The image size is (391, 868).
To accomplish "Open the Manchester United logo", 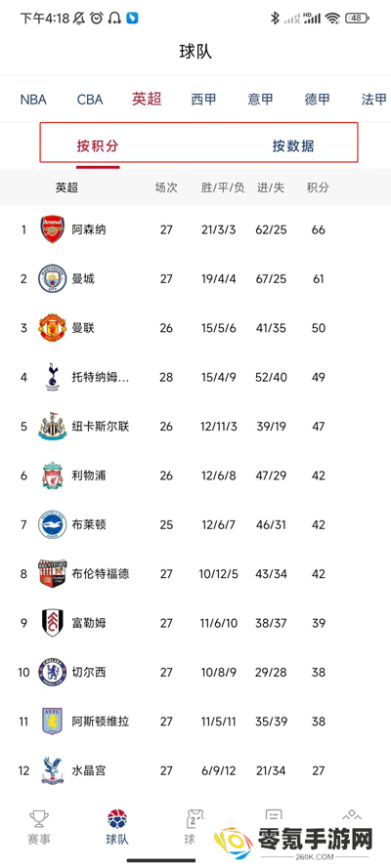I will [x=53, y=328].
